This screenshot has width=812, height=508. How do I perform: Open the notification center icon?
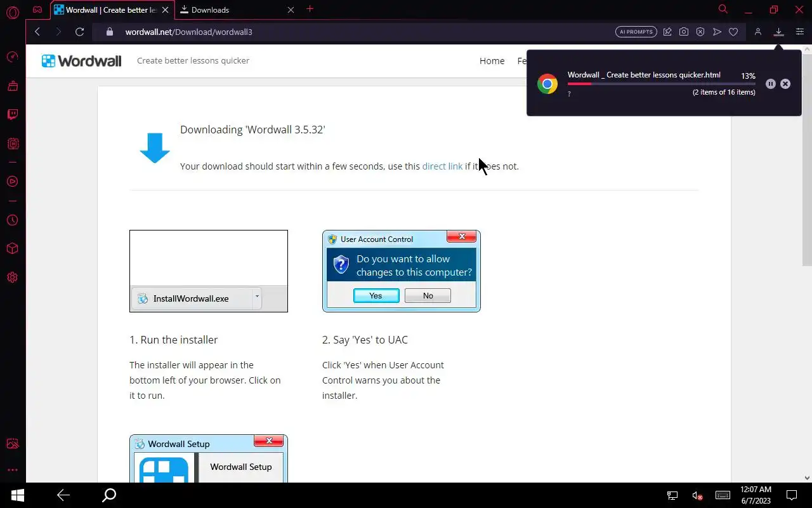[792, 495]
